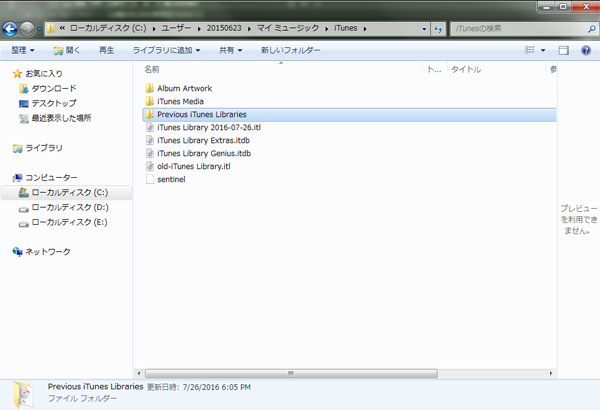Screen dimensions: 600x410
Task: Select コンピューター in navigation pane
Action: pyautogui.click(x=45, y=178)
